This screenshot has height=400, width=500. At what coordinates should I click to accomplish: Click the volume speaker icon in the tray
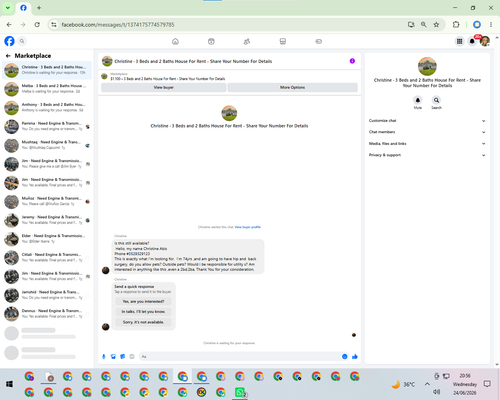click(x=437, y=392)
